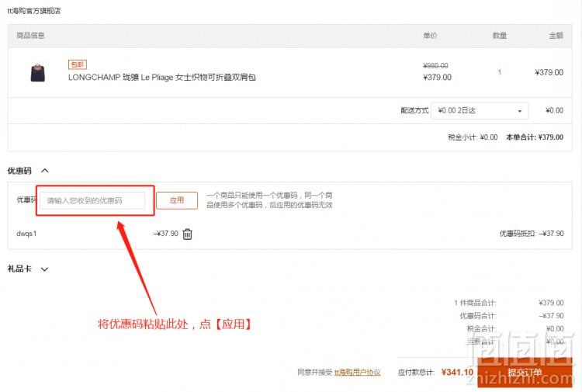Viewport: 582px width, 392px height.
Task: Click the 税金小计 ¥0.00 text
Action: coord(473,137)
